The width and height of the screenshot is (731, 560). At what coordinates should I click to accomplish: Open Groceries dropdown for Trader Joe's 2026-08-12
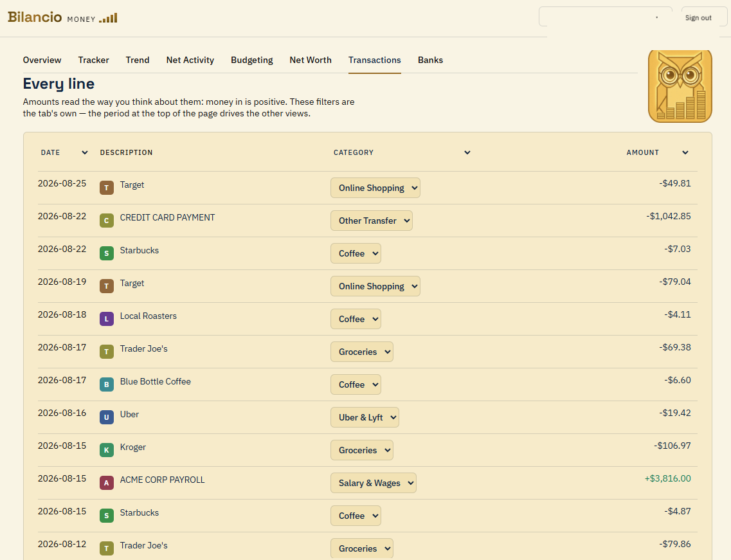coord(362,548)
